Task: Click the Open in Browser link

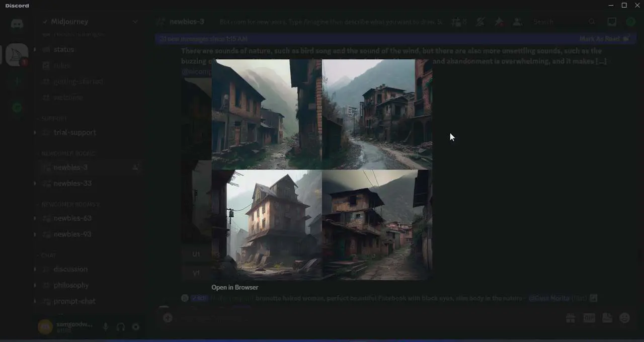Action: [x=234, y=288]
